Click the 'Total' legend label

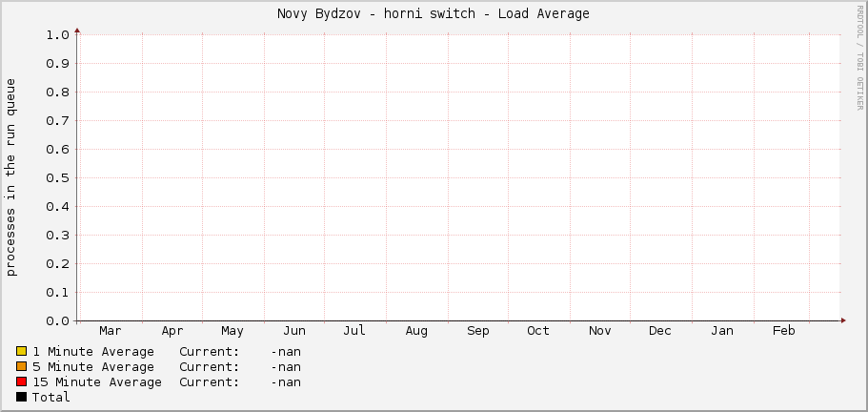[x=50, y=397]
